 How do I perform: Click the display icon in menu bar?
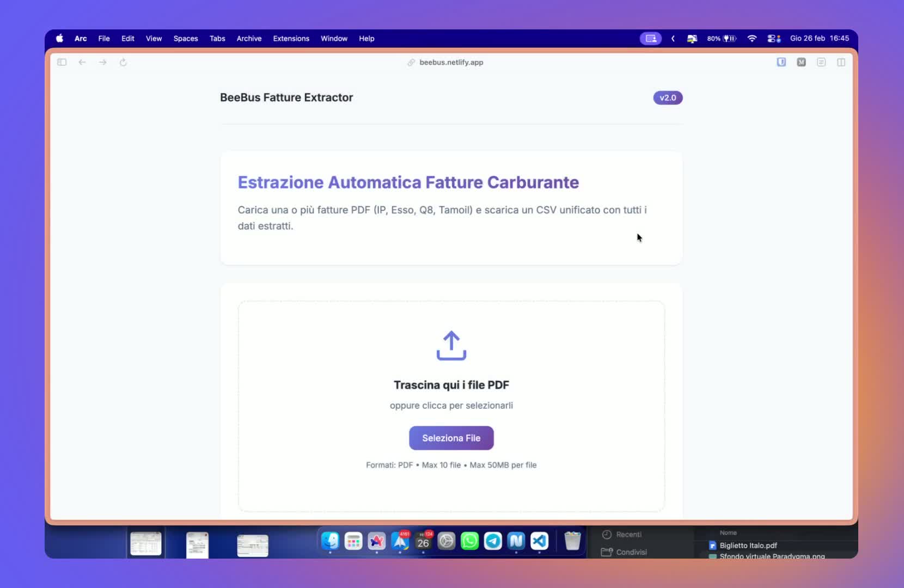[692, 39]
